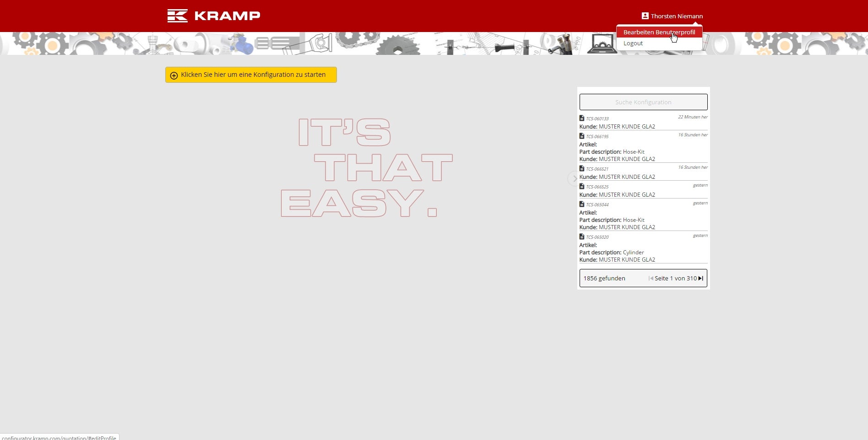
Task: Click the plus icon on the yellow configuration button
Action: (x=174, y=75)
